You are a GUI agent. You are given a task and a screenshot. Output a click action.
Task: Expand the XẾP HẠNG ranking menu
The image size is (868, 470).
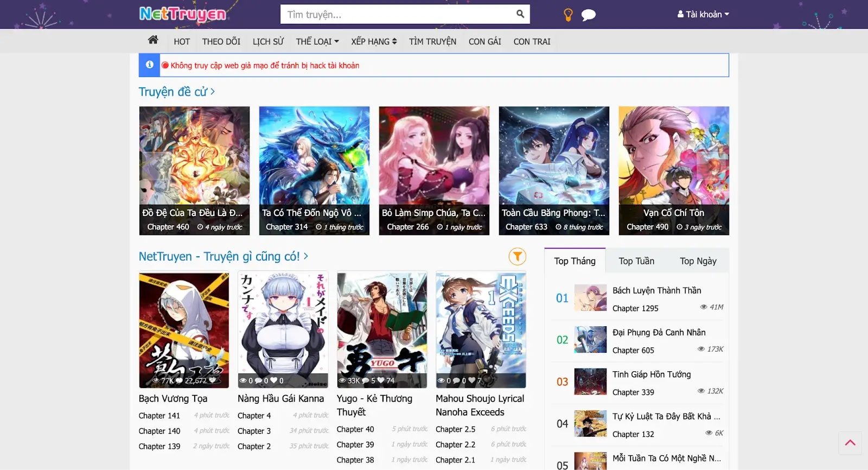tap(373, 42)
